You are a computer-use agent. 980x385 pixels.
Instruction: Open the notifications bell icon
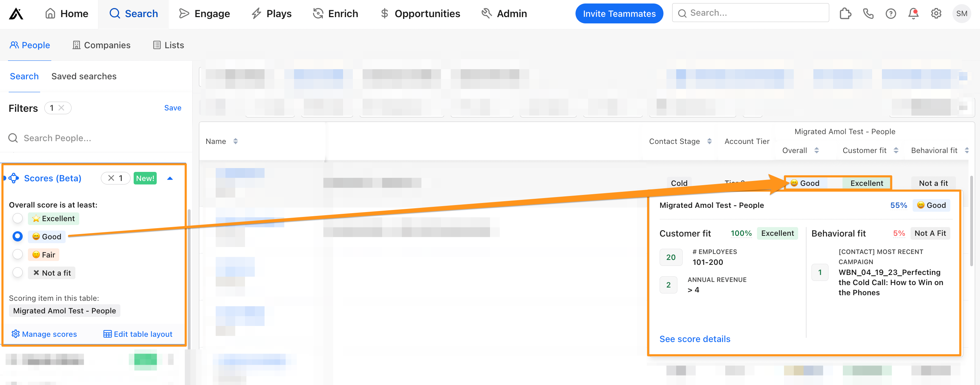coord(913,13)
